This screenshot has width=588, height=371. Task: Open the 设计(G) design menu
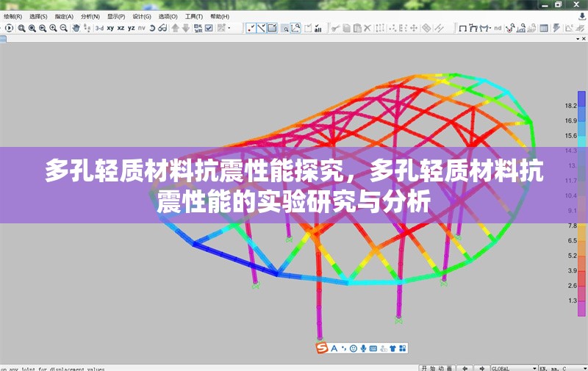click(142, 16)
